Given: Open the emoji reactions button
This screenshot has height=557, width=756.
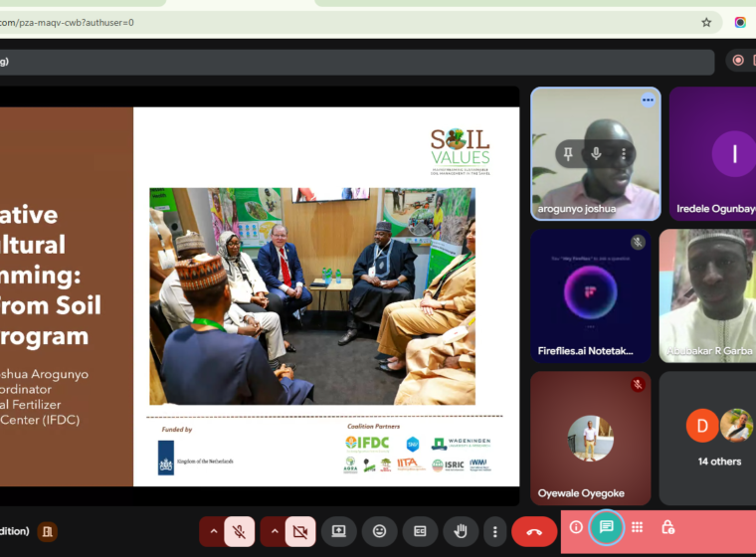Looking at the screenshot, I should pyautogui.click(x=379, y=532).
